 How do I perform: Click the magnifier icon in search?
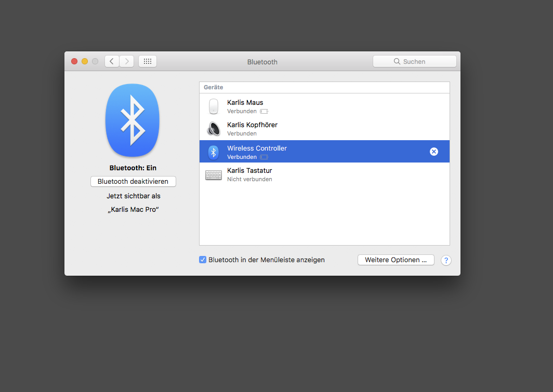(397, 61)
